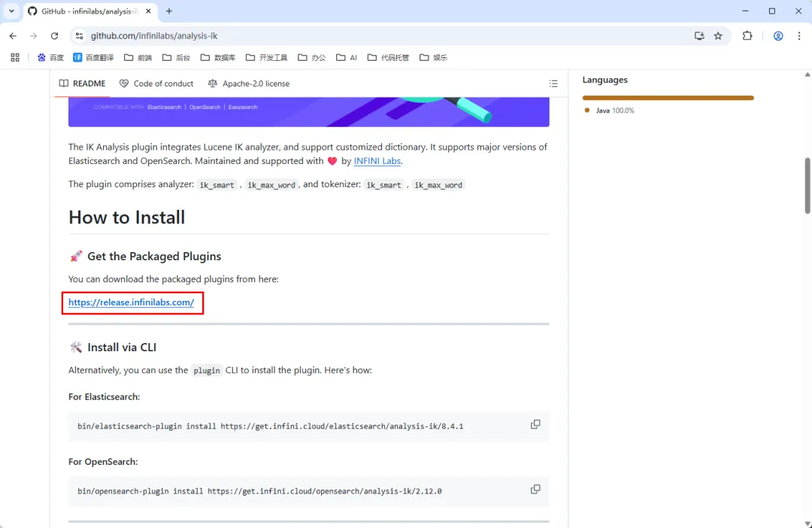Open the 娱乐 bookmark folder

434,57
